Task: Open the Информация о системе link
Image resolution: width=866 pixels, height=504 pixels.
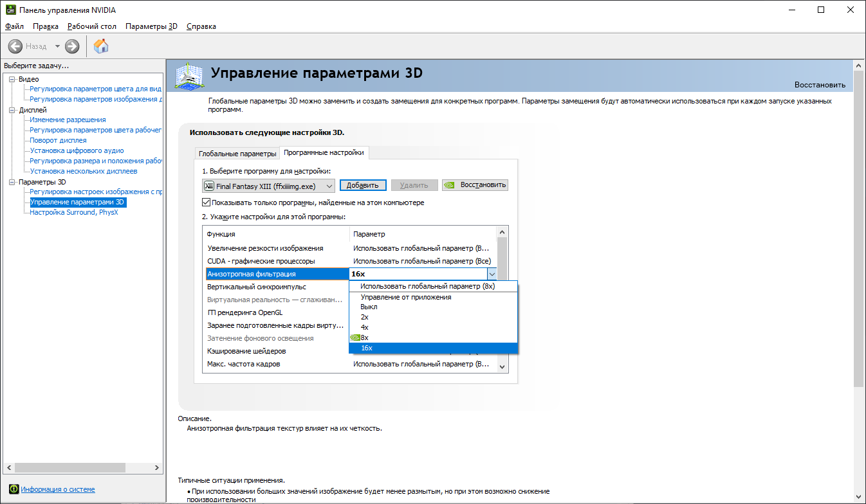Action: coord(58,489)
